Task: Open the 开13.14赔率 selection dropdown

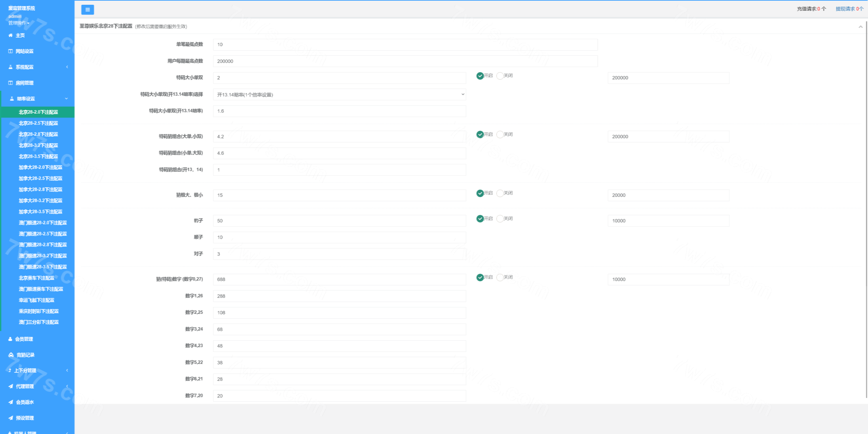Action: (339, 95)
